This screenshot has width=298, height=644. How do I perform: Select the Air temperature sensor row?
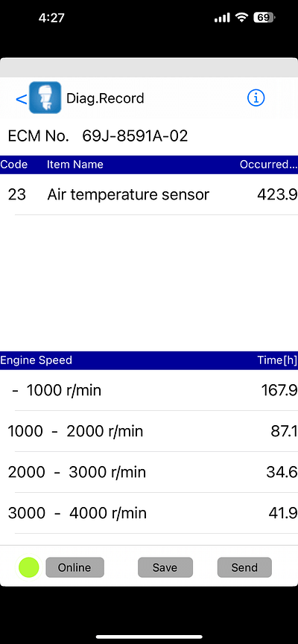149,194
